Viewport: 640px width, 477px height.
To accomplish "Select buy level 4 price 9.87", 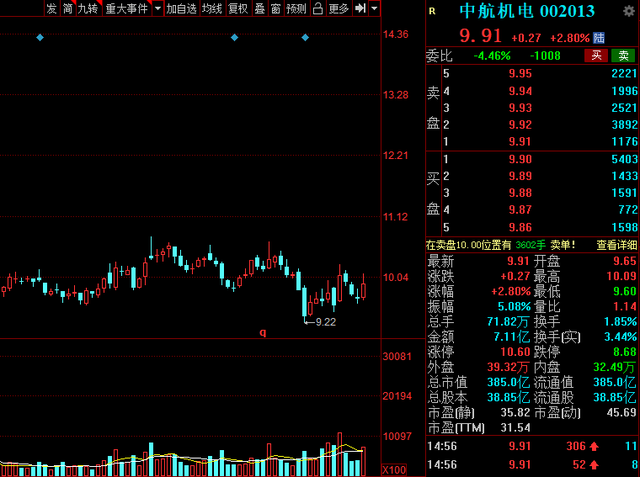I will [520, 210].
